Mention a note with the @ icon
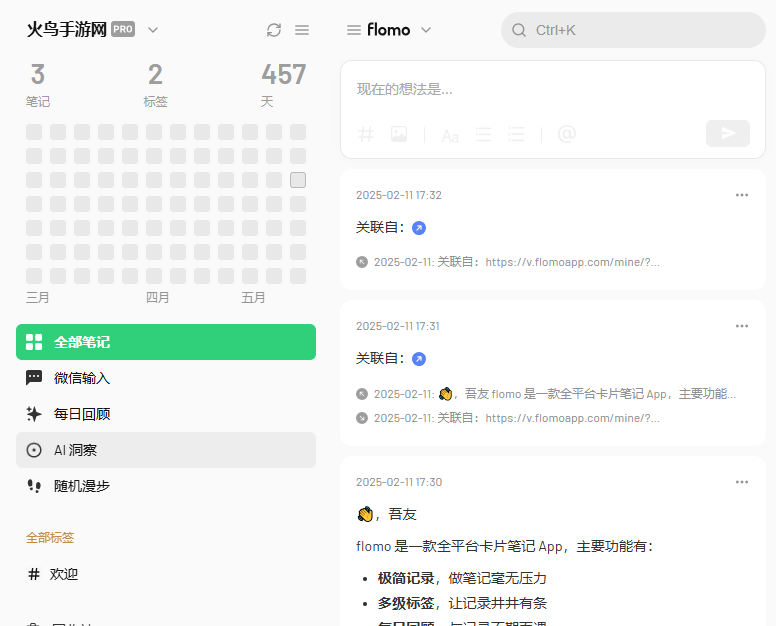This screenshot has width=776, height=626. point(567,134)
